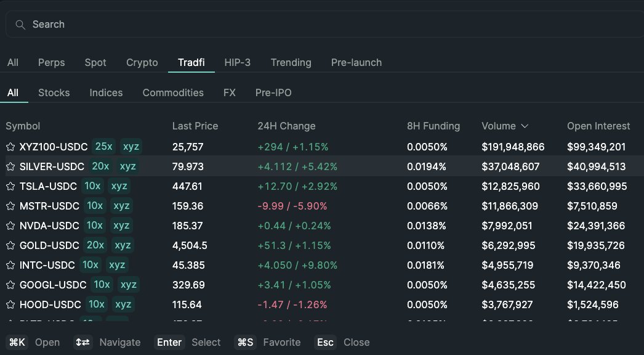
Task: Choose the MSTR-USDC market name
Action: (49, 206)
